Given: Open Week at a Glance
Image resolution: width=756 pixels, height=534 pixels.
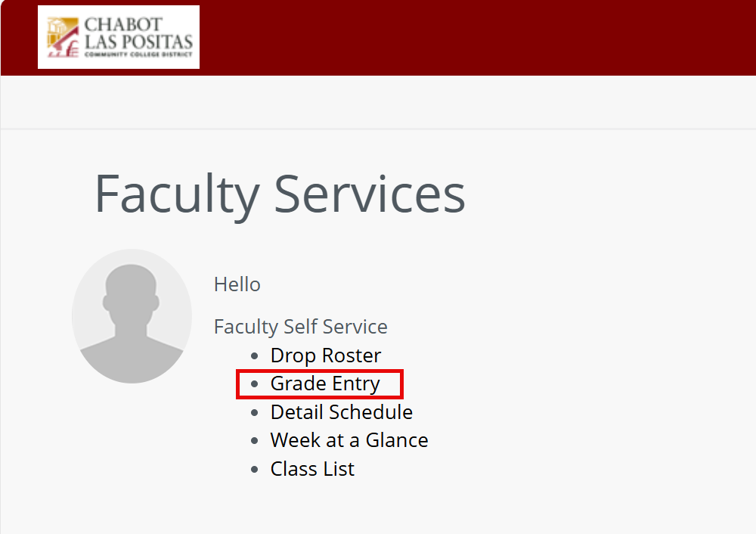Looking at the screenshot, I should (x=349, y=440).
